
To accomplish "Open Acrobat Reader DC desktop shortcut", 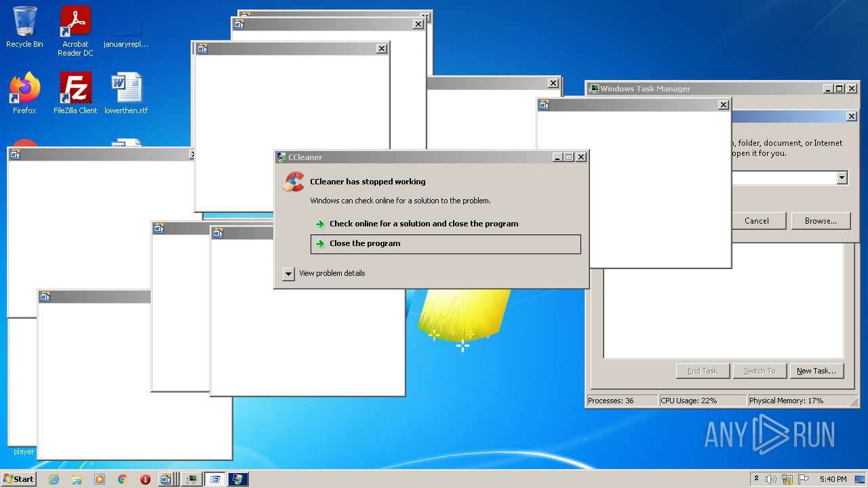I will 75,31.
